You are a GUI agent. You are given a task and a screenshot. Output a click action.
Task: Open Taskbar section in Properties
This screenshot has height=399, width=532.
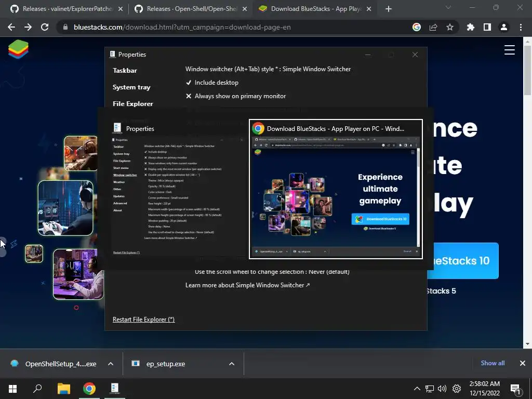pyautogui.click(x=125, y=71)
